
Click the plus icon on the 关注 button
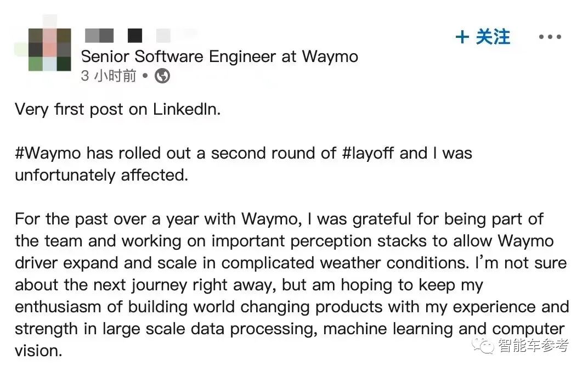click(x=463, y=37)
